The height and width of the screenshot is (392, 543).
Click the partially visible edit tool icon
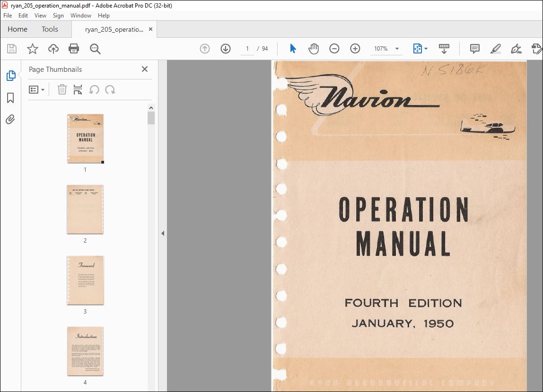(537, 49)
